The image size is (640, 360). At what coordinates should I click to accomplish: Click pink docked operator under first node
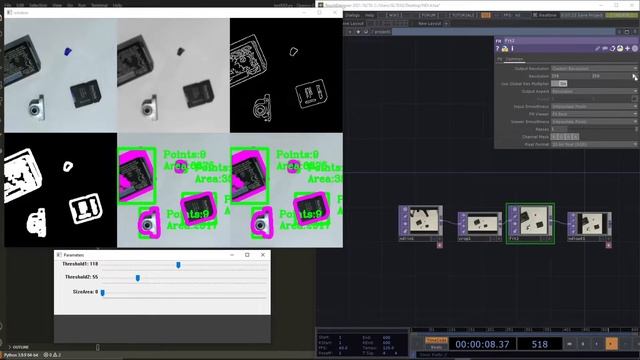(x=440, y=245)
